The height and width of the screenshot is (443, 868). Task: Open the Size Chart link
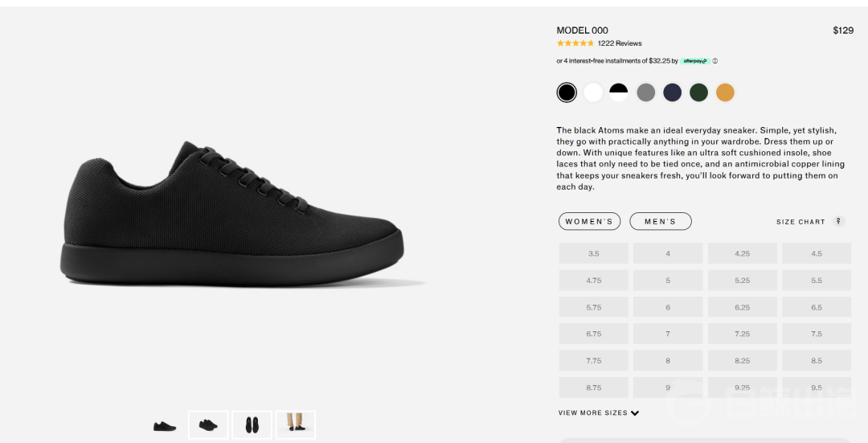coord(800,222)
